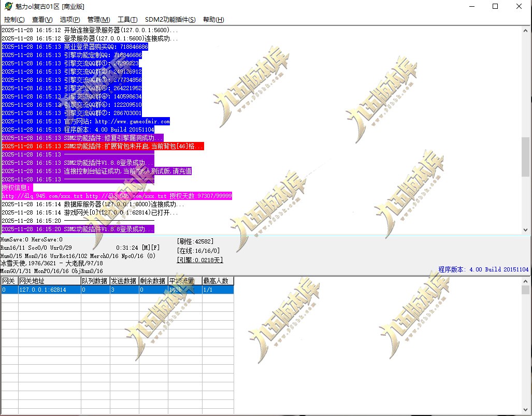
Task: Click the 平均流量 column header
Action: (x=185, y=281)
